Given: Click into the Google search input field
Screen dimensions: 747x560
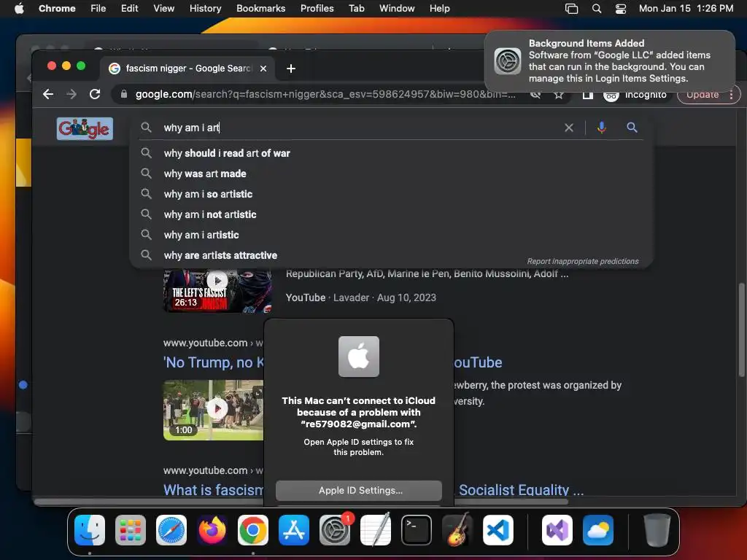Looking at the screenshot, I should (x=360, y=128).
